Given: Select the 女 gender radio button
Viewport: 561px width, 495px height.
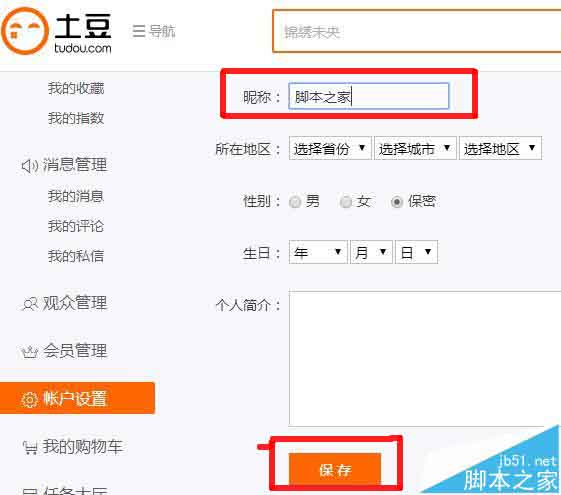Looking at the screenshot, I should 346,202.
